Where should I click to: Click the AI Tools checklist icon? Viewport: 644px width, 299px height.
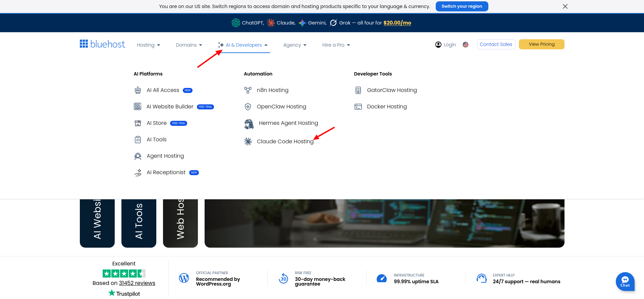pos(138,140)
